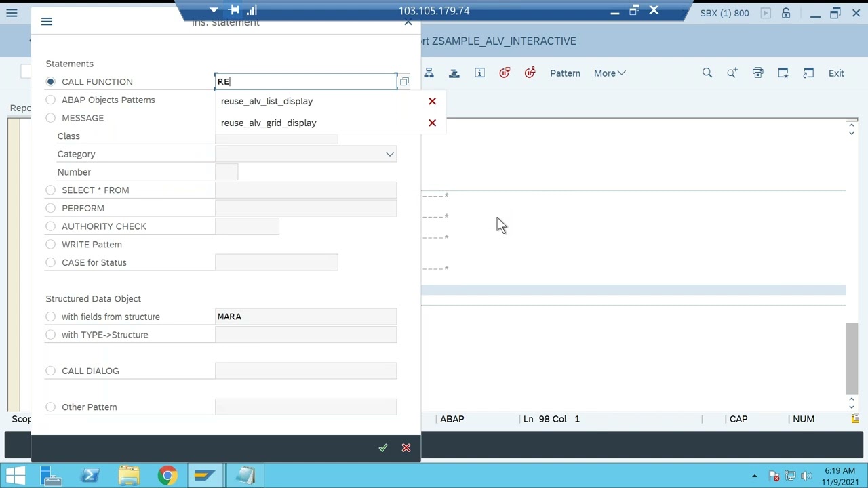The image size is (868, 488).
Task: Open Google Chrome from the taskbar
Action: click(167, 476)
